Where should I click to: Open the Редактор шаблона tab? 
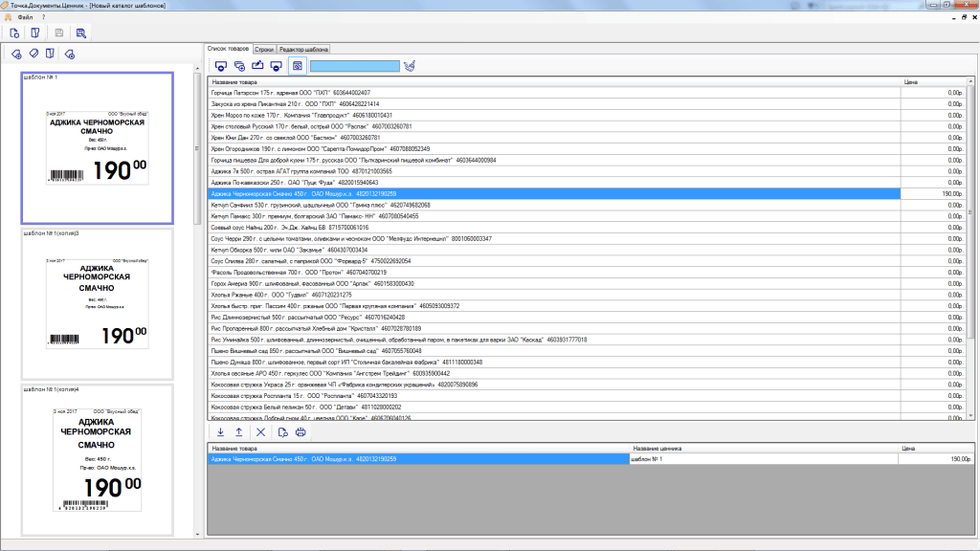[303, 50]
